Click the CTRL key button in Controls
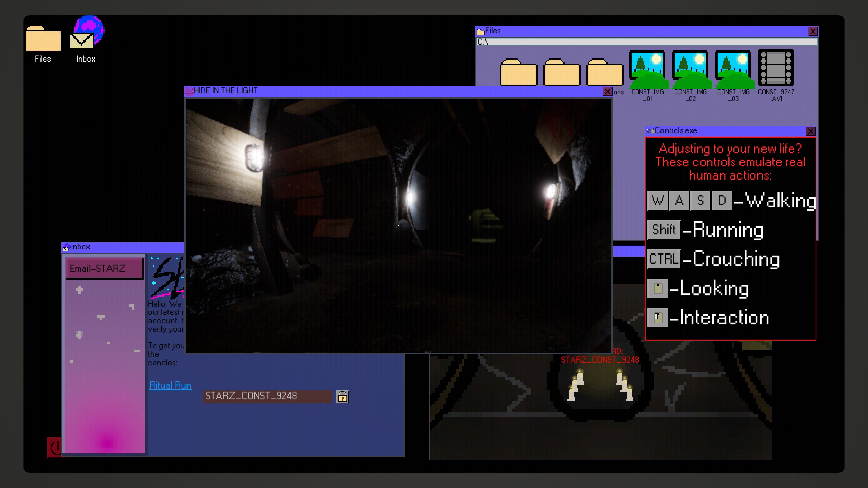 click(x=664, y=259)
